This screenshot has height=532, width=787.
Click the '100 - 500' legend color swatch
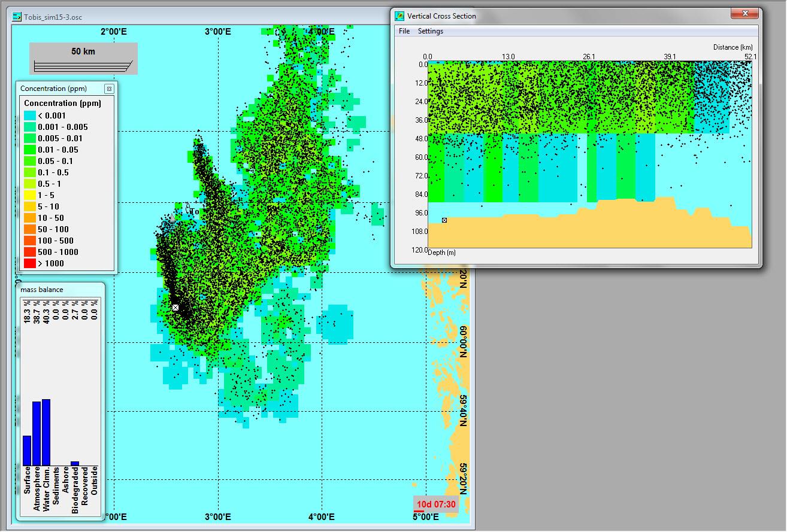click(x=29, y=241)
